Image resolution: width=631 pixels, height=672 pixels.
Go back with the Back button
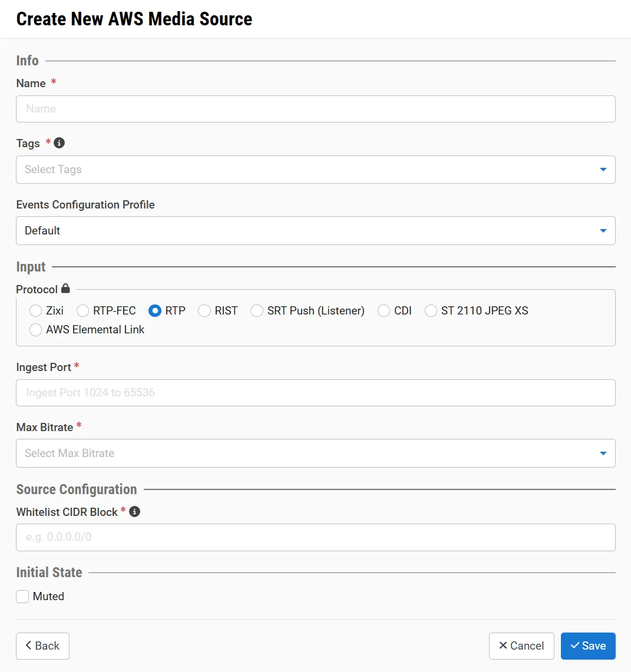[42, 646]
